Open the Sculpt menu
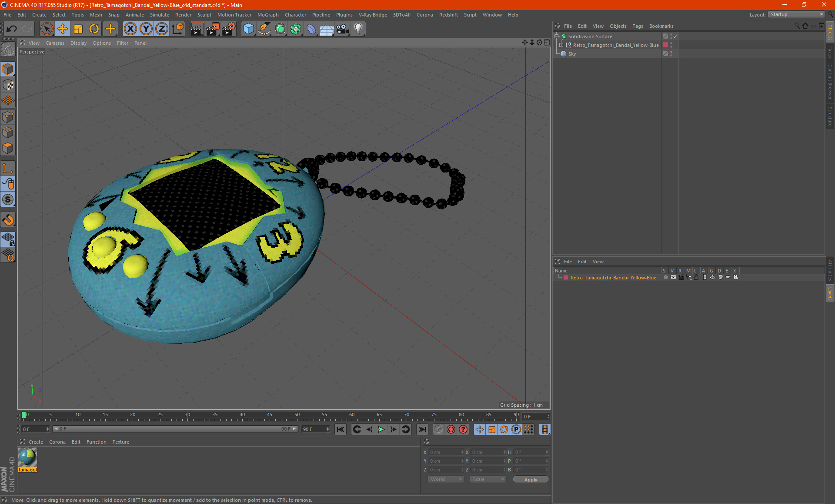This screenshot has height=504, width=835. click(x=204, y=15)
